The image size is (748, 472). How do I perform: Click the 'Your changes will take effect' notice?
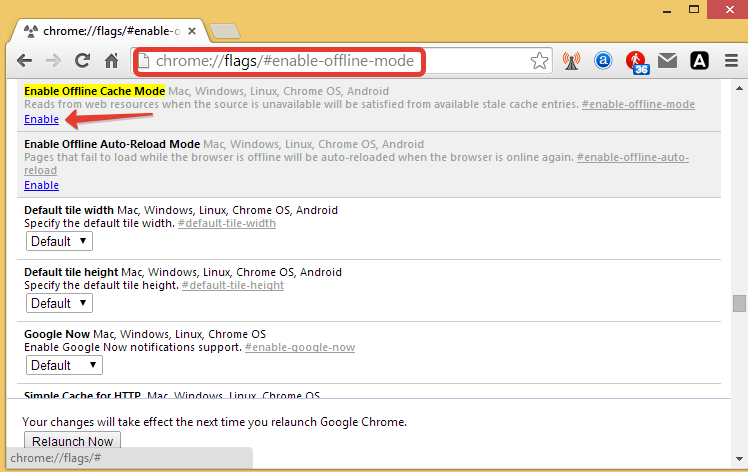pos(215,422)
